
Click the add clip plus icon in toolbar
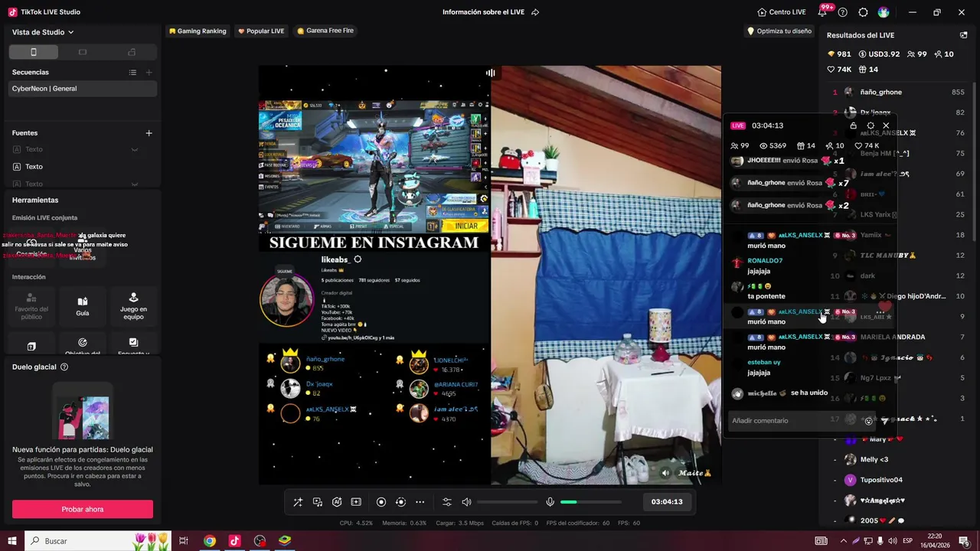(x=356, y=502)
